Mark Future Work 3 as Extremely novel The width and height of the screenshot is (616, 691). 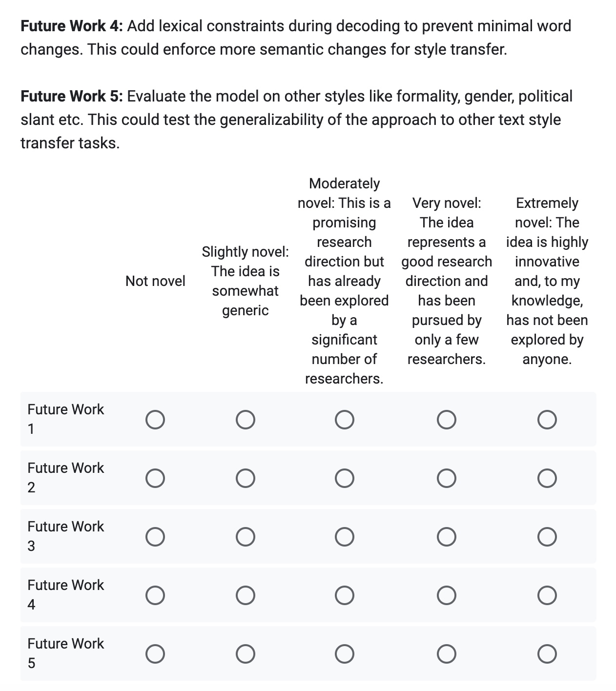point(547,537)
